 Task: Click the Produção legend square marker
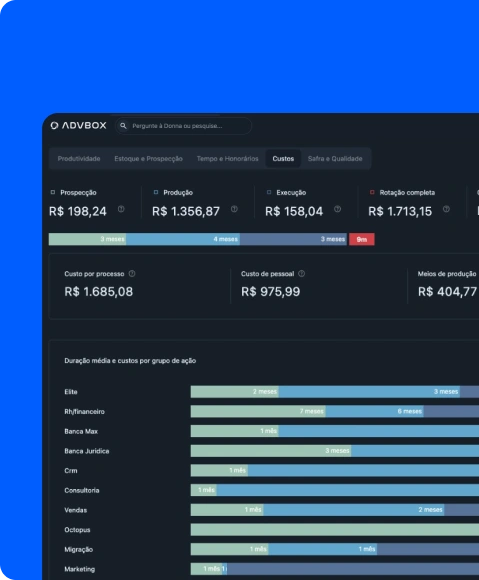(x=156, y=192)
